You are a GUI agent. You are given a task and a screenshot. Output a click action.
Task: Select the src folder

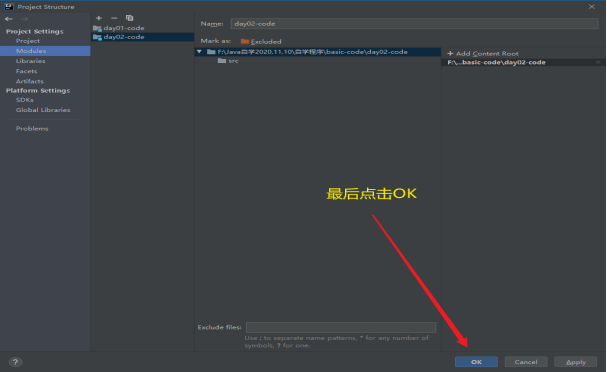228,61
